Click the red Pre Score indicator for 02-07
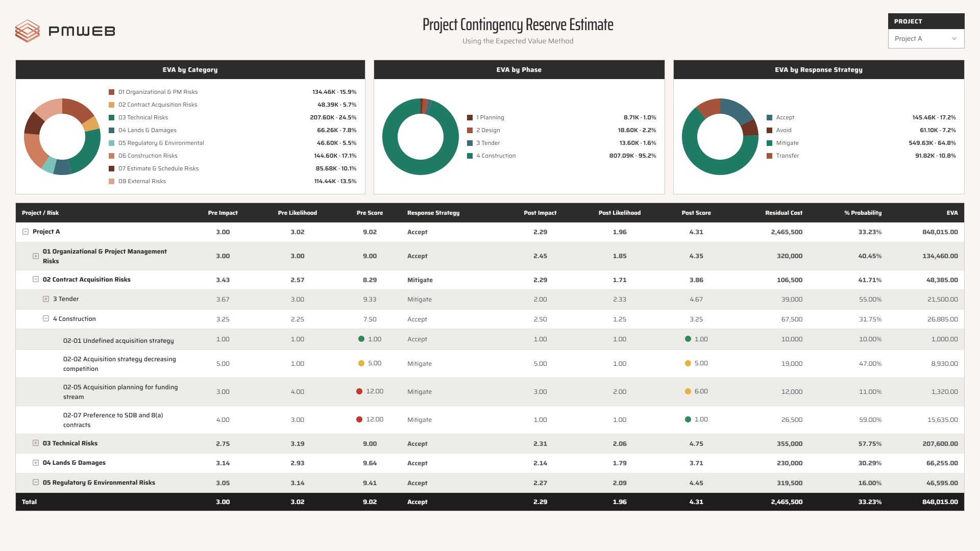The image size is (980, 551). pos(359,420)
